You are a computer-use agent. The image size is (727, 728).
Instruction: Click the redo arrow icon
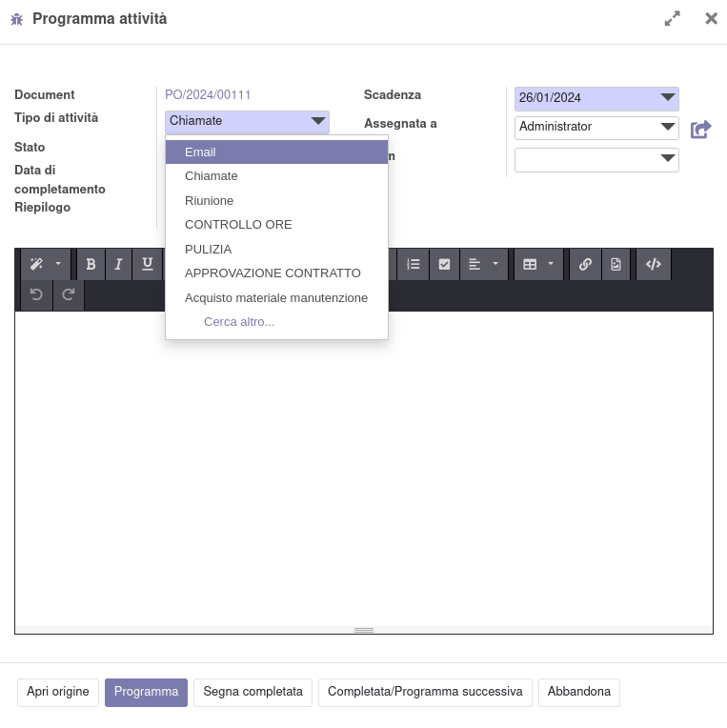click(x=69, y=295)
